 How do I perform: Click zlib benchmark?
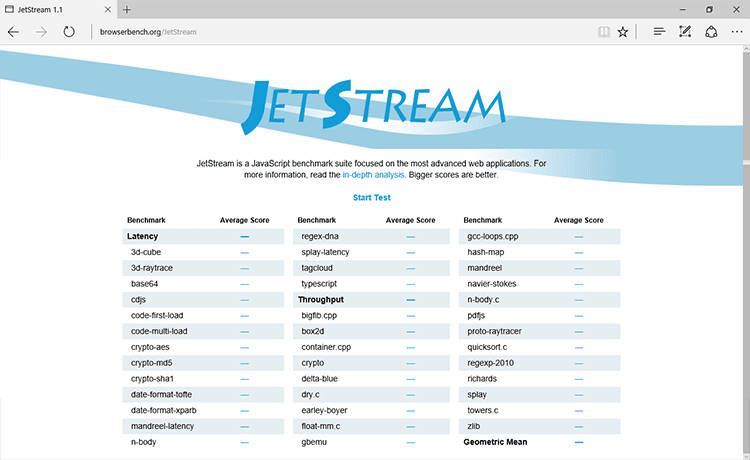click(x=474, y=426)
